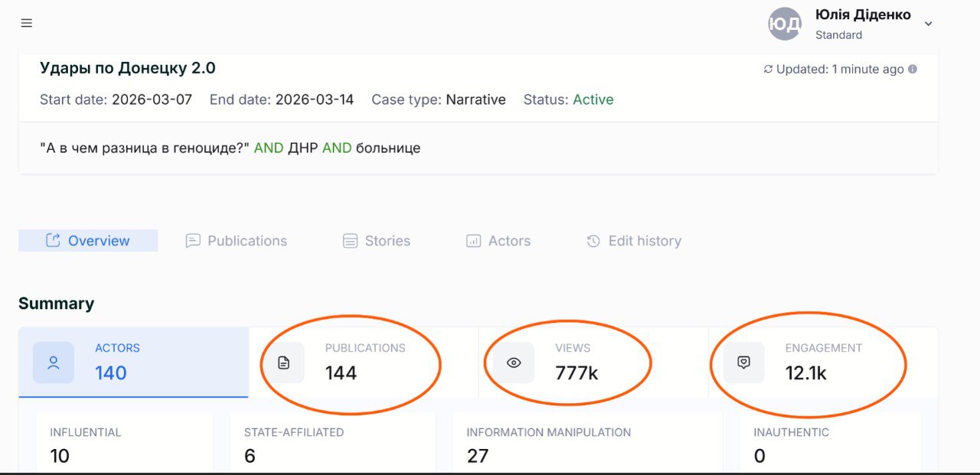Select the Actors tab

tap(498, 241)
